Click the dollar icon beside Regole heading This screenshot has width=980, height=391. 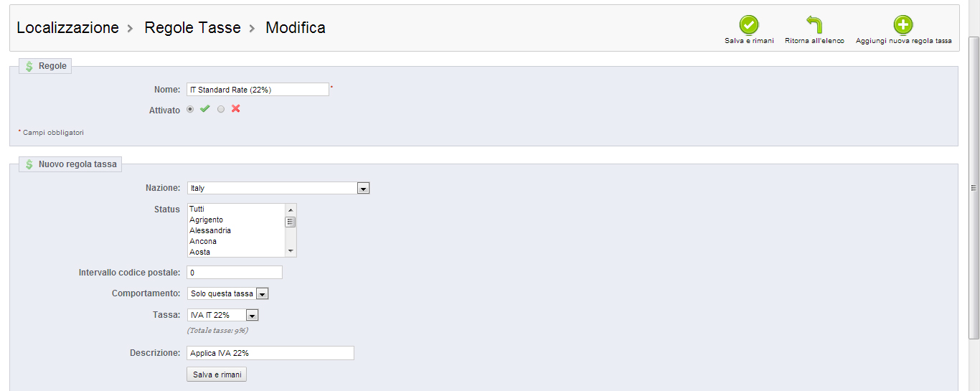[x=29, y=66]
